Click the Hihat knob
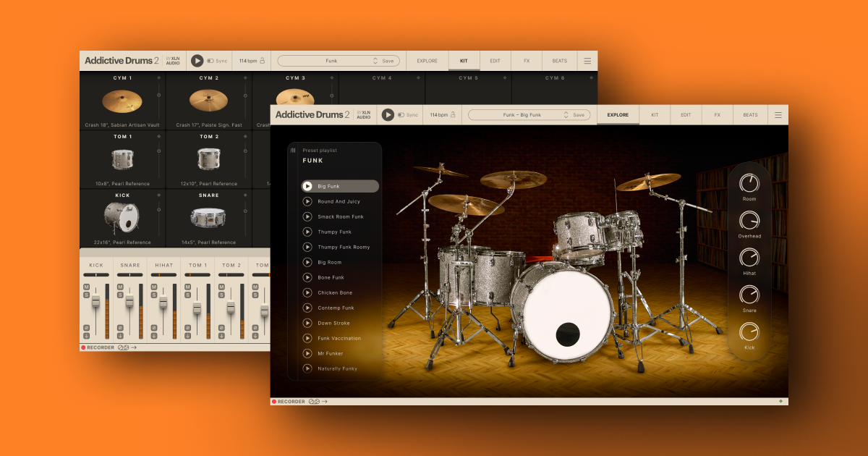Viewport: 868px width, 456px height. pos(749,257)
